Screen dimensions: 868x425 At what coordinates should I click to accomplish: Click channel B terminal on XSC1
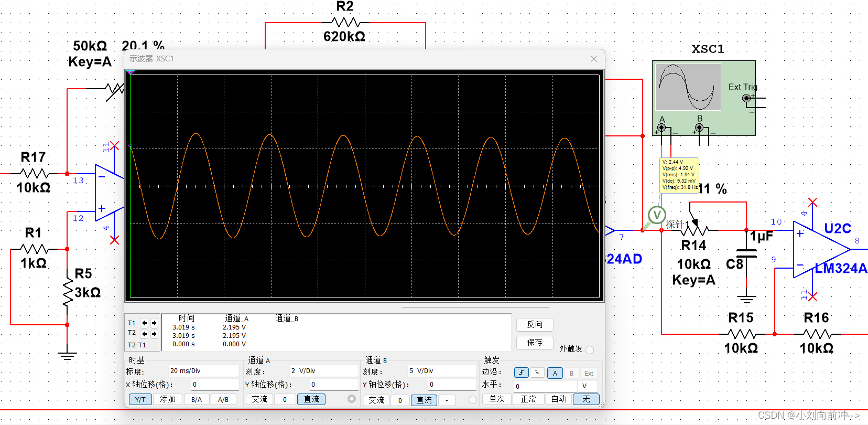[x=699, y=127]
